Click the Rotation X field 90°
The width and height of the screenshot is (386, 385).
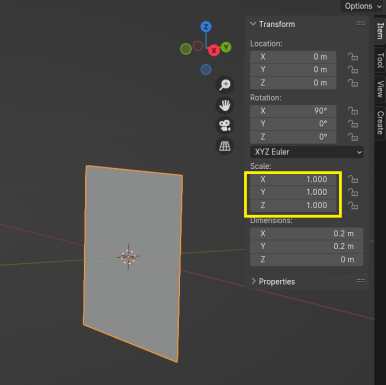[x=293, y=111]
